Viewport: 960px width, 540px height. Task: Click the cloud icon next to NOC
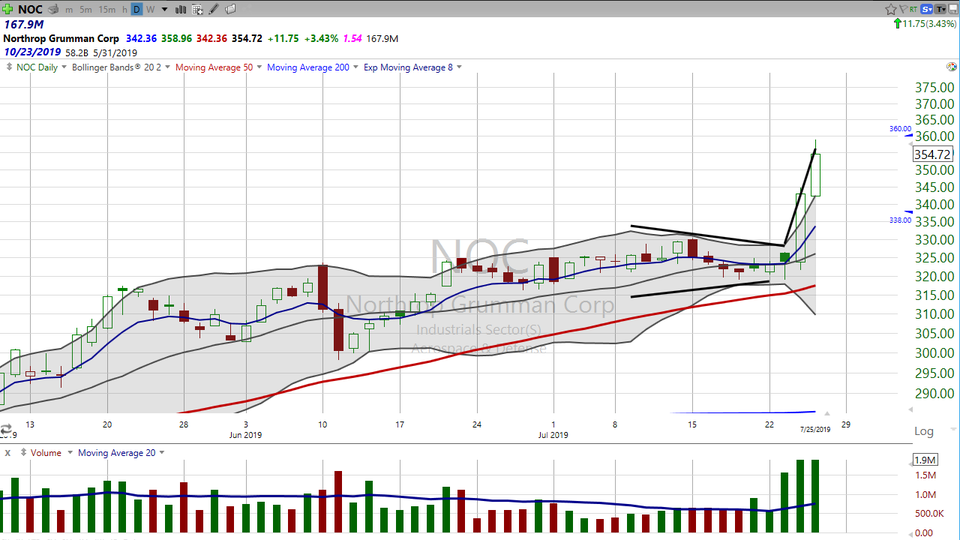(52, 9)
